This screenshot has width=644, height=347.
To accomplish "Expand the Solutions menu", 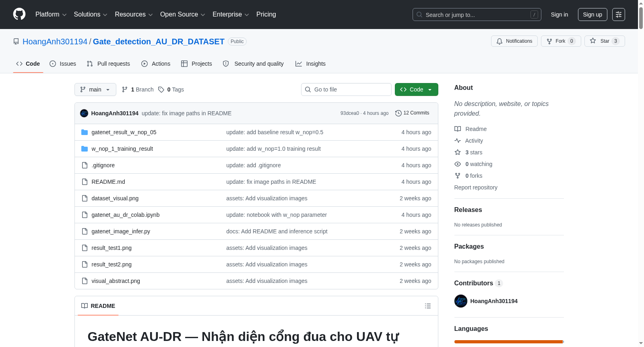I will 91,15.
